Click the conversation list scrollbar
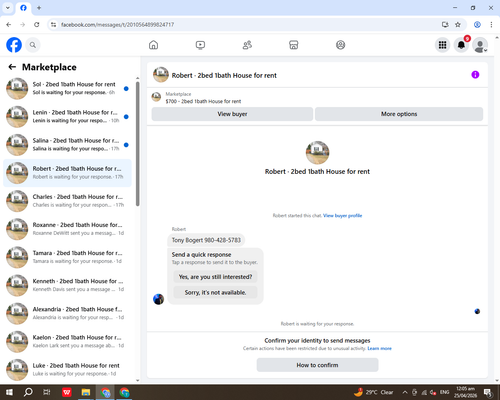Image resolution: width=500 pixels, height=400 pixels. pos(138,143)
